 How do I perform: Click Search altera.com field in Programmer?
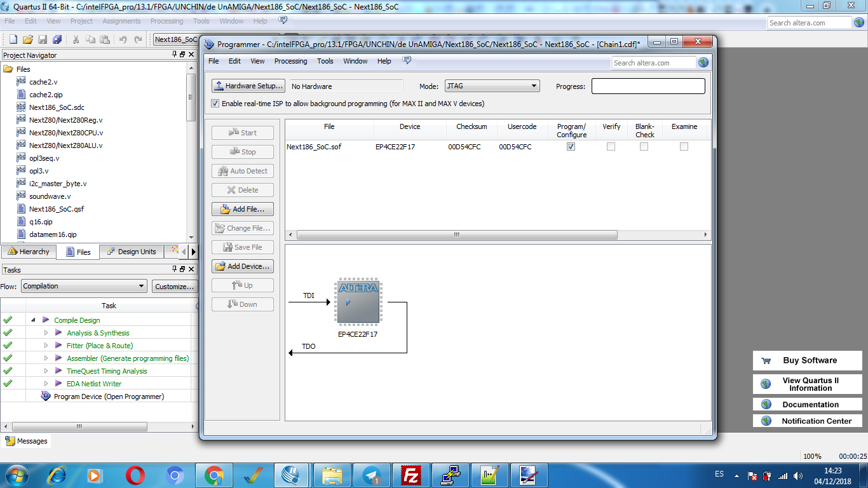point(654,63)
